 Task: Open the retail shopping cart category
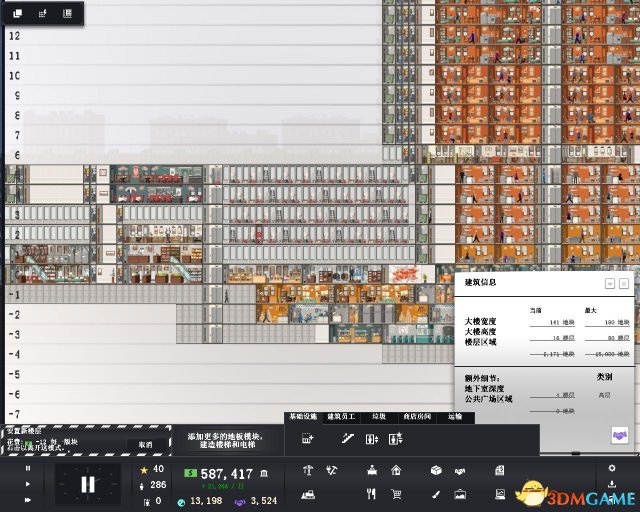tap(396, 494)
